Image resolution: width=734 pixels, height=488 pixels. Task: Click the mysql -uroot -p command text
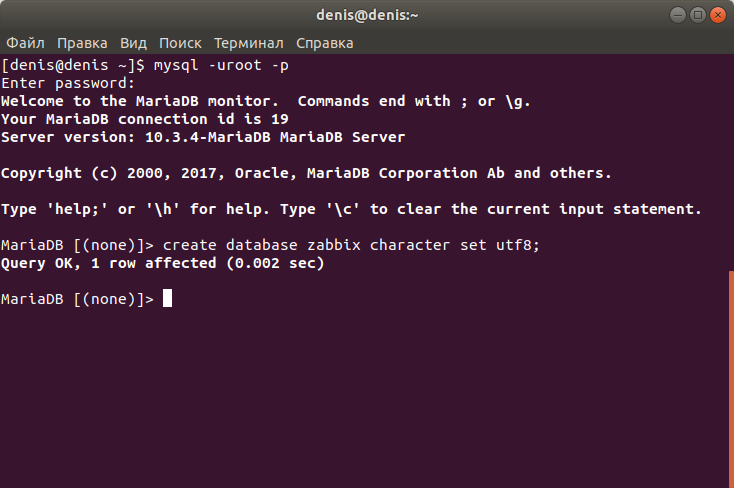221,65
